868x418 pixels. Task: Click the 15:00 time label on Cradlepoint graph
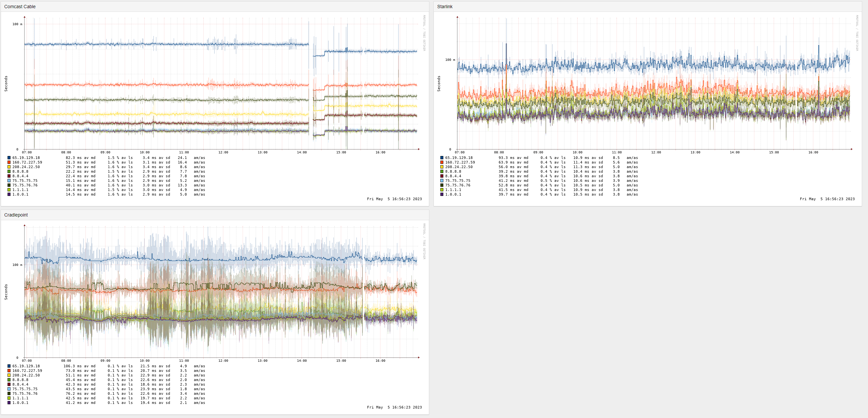(x=341, y=361)
